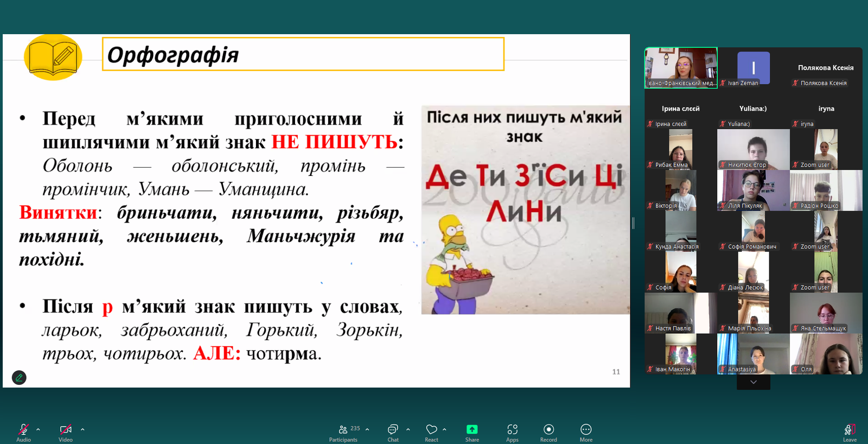Select Ліля Пікуляк's video tile
The height and width of the screenshot is (444, 868).
click(754, 190)
